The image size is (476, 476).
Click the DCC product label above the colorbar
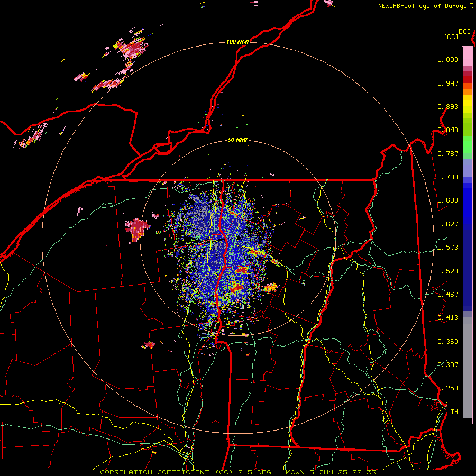[465, 32]
